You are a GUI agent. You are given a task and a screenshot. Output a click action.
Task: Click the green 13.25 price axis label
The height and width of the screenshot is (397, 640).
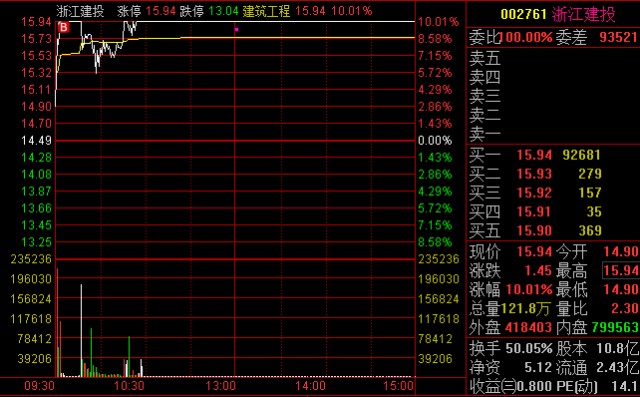[x=36, y=242]
